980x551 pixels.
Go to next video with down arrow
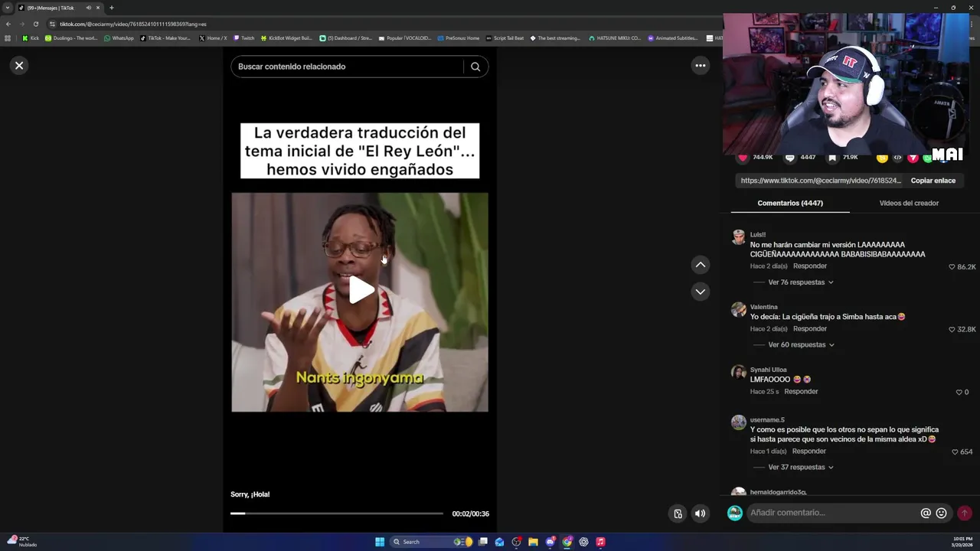pos(700,292)
